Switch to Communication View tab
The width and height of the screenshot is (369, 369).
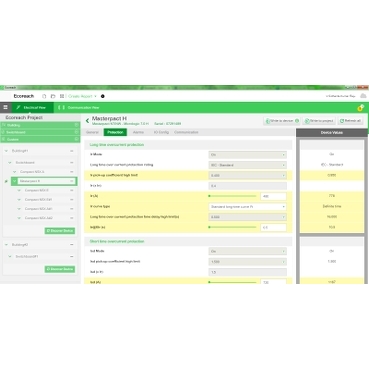pos(79,108)
